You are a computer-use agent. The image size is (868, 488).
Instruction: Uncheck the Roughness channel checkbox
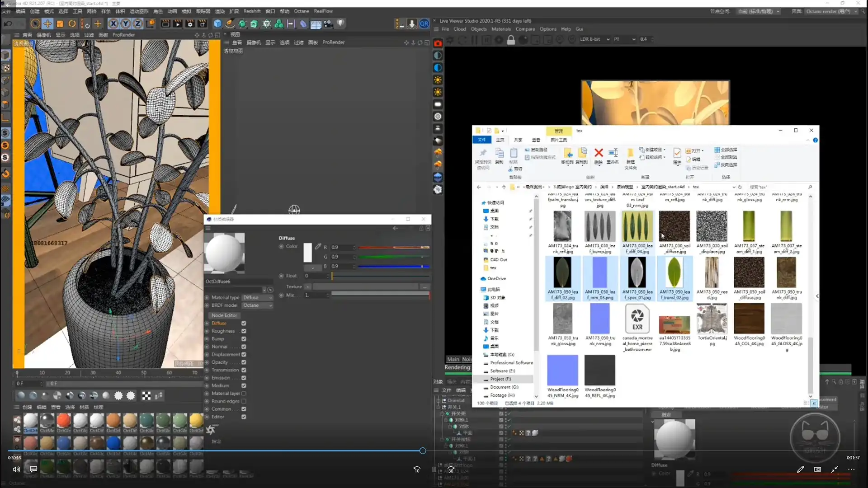tap(244, 331)
